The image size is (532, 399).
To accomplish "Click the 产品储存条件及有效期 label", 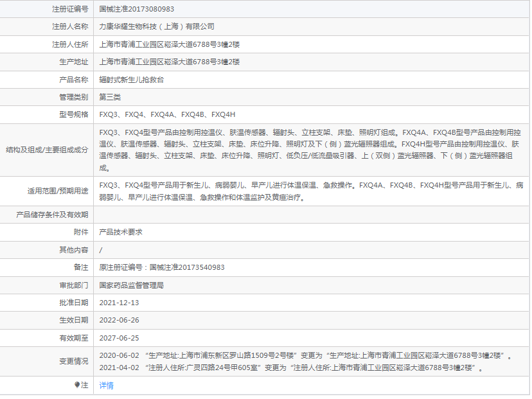I will pyautogui.click(x=52, y=215).
